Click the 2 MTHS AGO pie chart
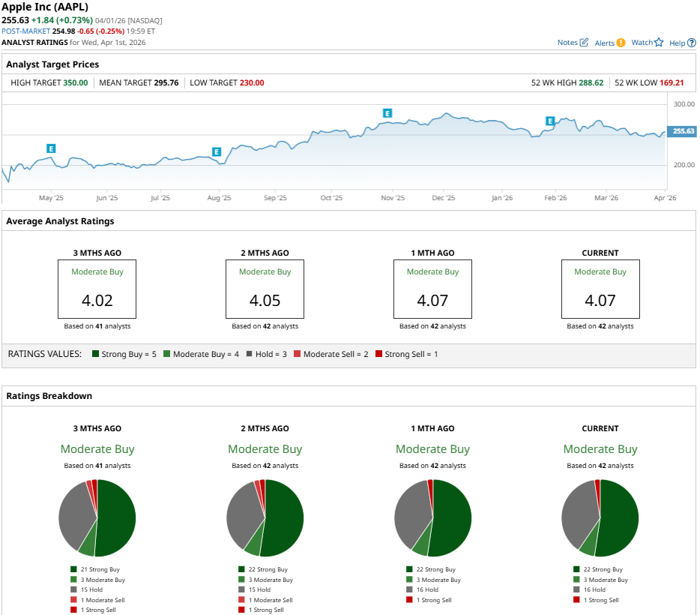The image size is (700, 615). (265, 518)
